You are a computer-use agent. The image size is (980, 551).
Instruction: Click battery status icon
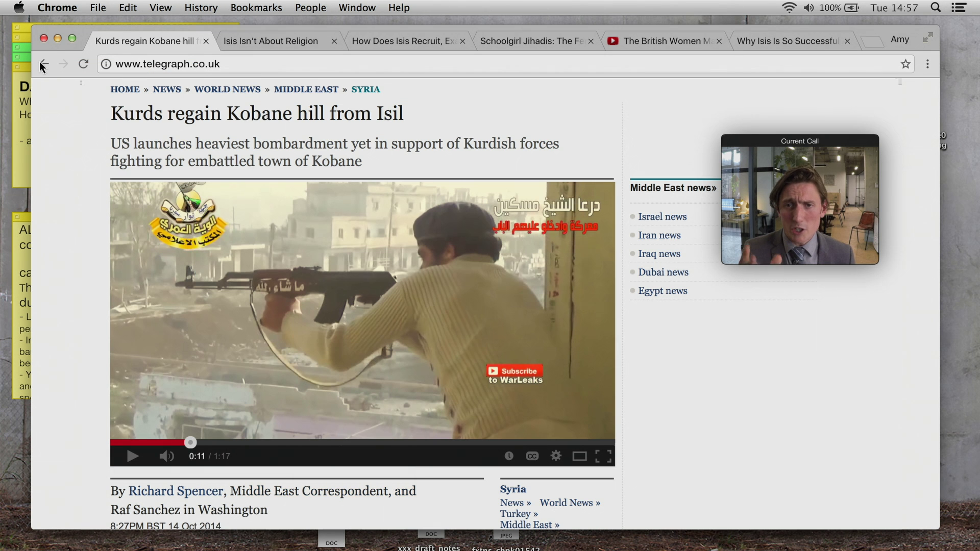(x=852, y=8)
